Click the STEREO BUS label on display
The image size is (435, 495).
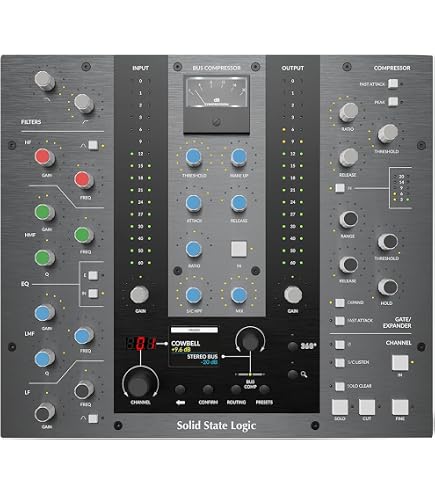202,356
